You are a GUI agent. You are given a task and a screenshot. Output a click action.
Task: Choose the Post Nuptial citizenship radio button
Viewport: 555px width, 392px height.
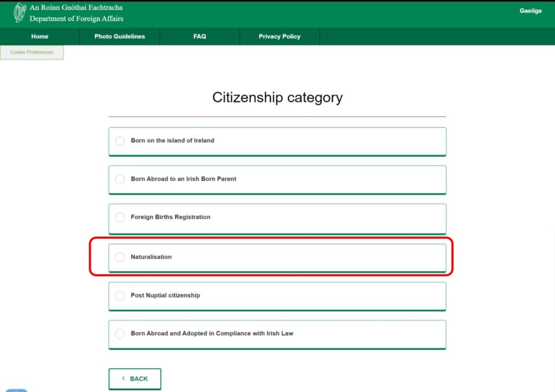tap(120, 296)
